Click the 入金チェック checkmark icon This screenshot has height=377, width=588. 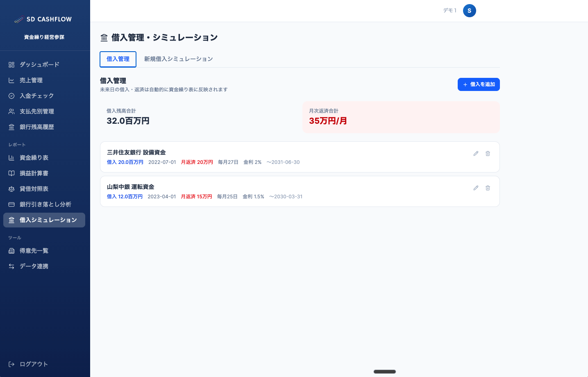coord(11,96)
